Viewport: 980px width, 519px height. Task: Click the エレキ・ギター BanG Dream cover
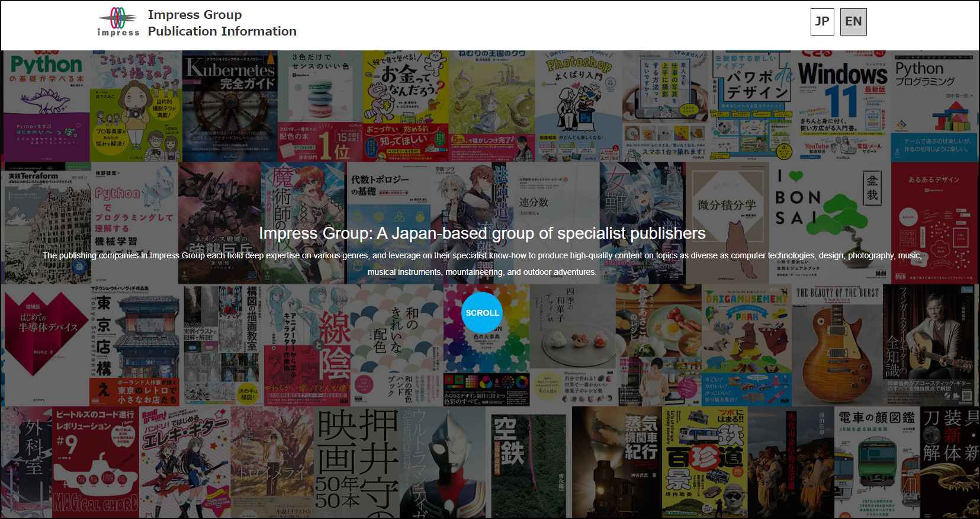(185, 462)
